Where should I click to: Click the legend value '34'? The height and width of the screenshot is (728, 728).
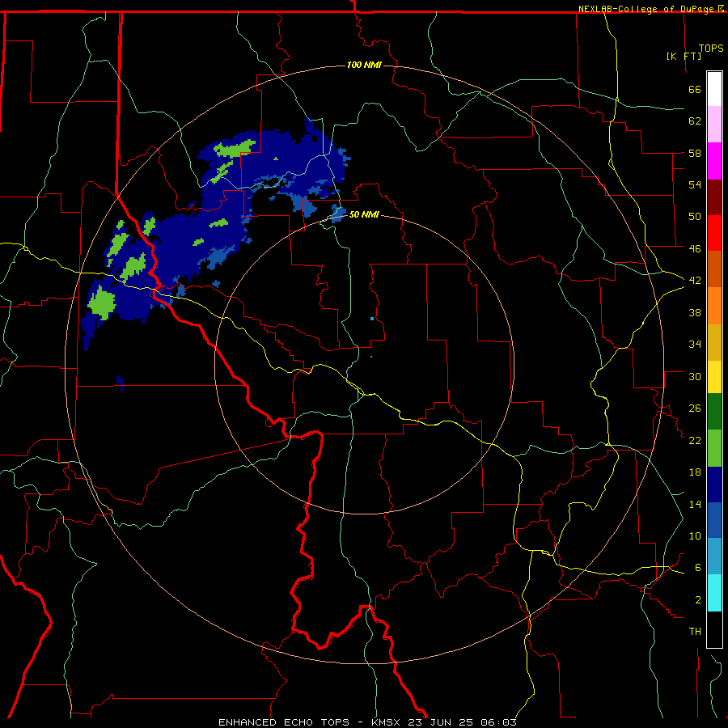pyautogui.click(x=695, y=344)
